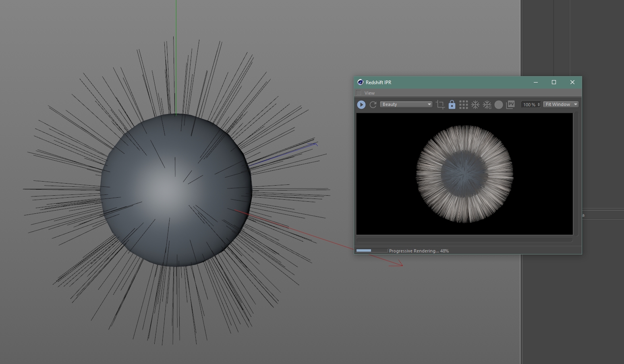Image resolution: width=624 pixels, height=364 pixels.
Task: Adjust the zoom percentage stepper arrows
Action: tap(539, 105)
